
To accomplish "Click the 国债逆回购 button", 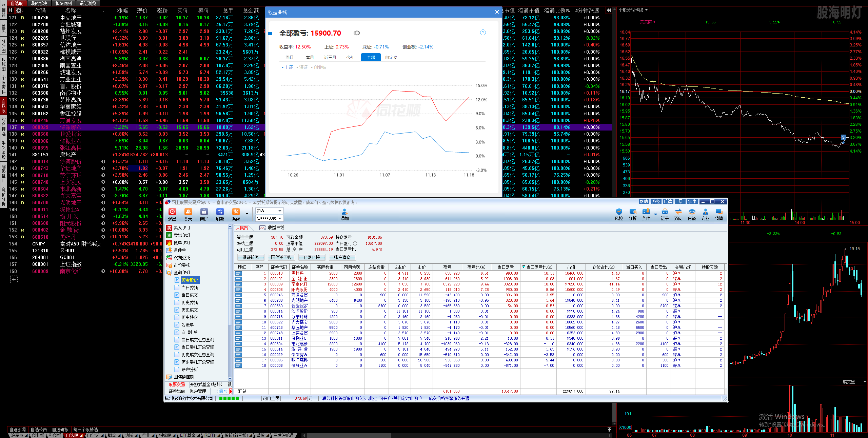I will point(281,257).
